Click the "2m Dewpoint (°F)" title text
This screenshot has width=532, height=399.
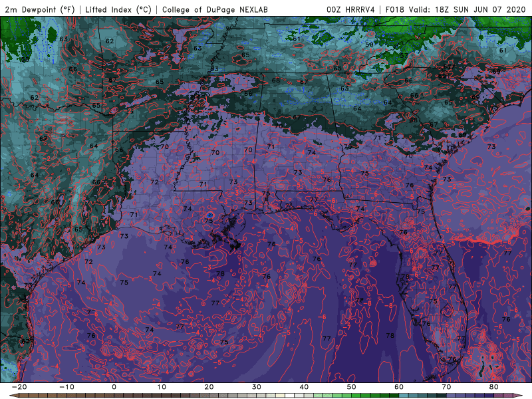pos(40,9)
